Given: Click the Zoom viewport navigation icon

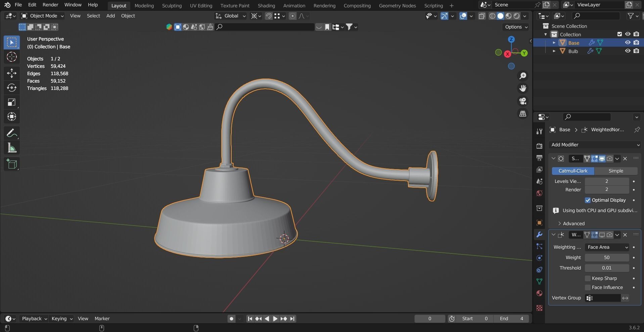Looking at the screenshot, I should coord(523,76).
